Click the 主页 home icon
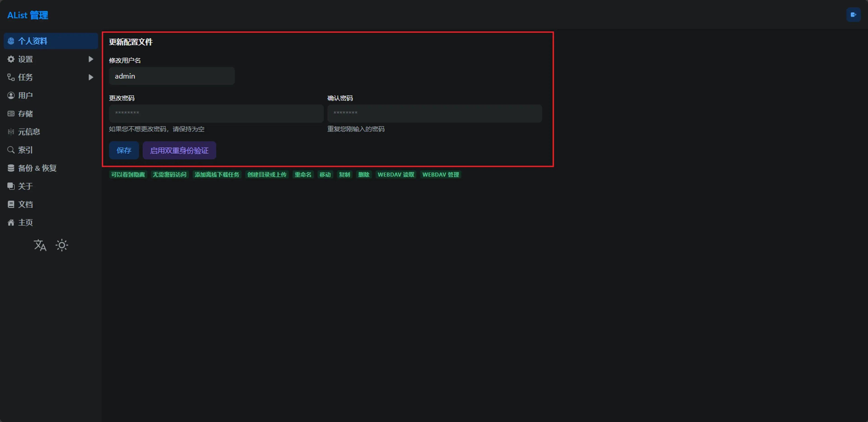This screenshot has width=868, height=422. coord(11,223)
